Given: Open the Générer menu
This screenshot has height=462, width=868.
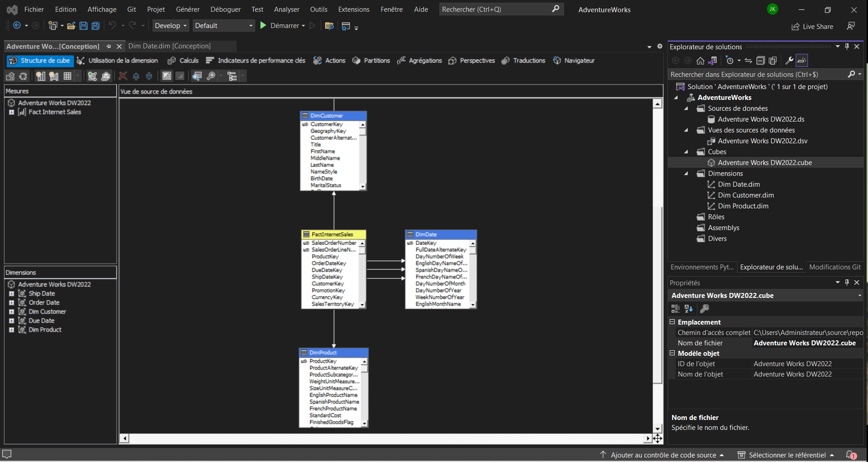Looking at the screenshot, I should [x=188, y=9].
